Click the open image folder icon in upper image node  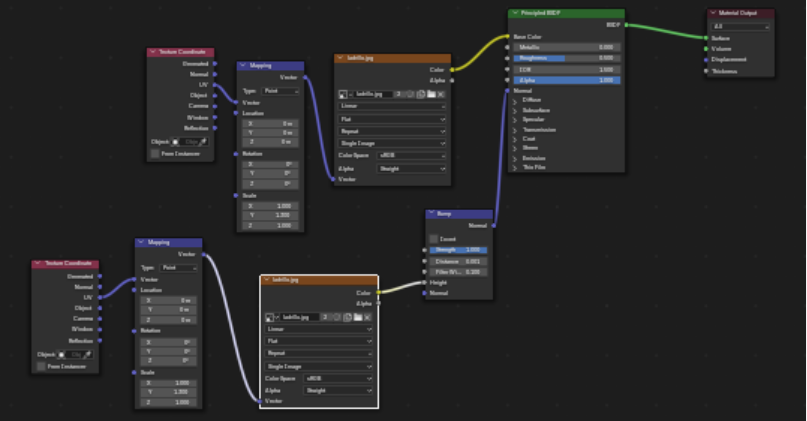[431, 93]
